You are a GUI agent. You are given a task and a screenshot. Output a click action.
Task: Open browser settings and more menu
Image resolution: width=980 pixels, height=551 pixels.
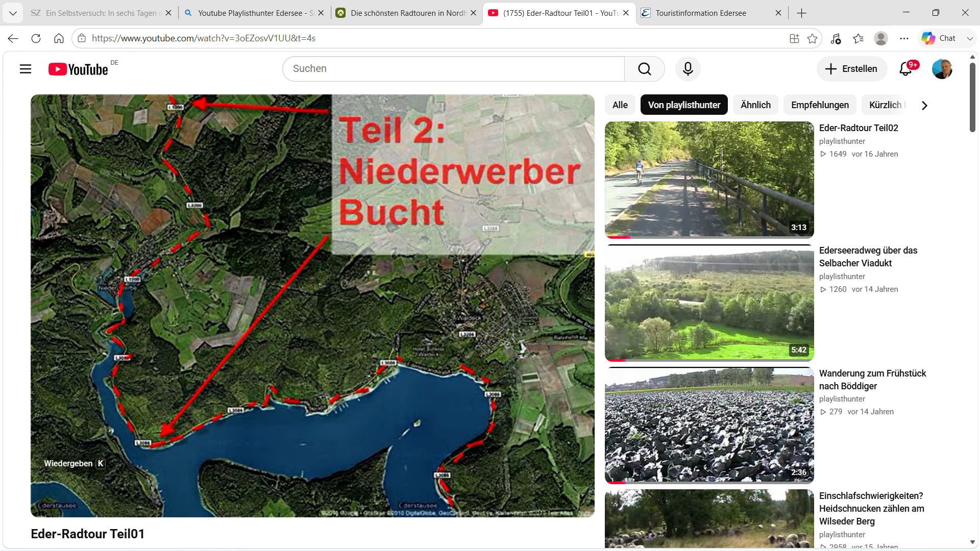pos(904,38)
